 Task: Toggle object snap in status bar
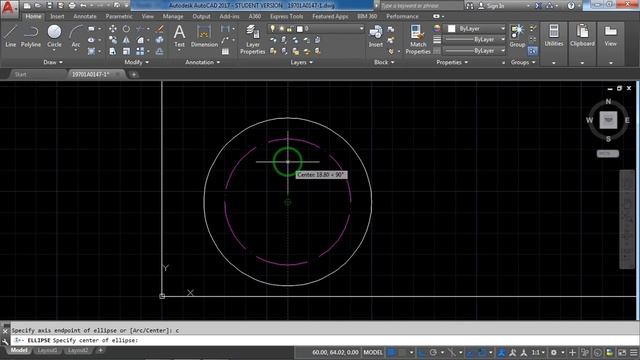tap(482, 352)
